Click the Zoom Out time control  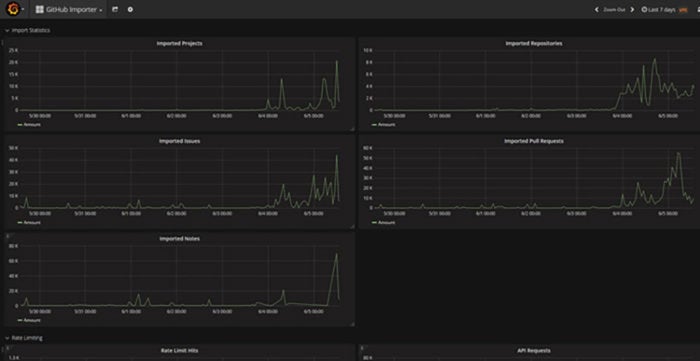coord(614,9)
